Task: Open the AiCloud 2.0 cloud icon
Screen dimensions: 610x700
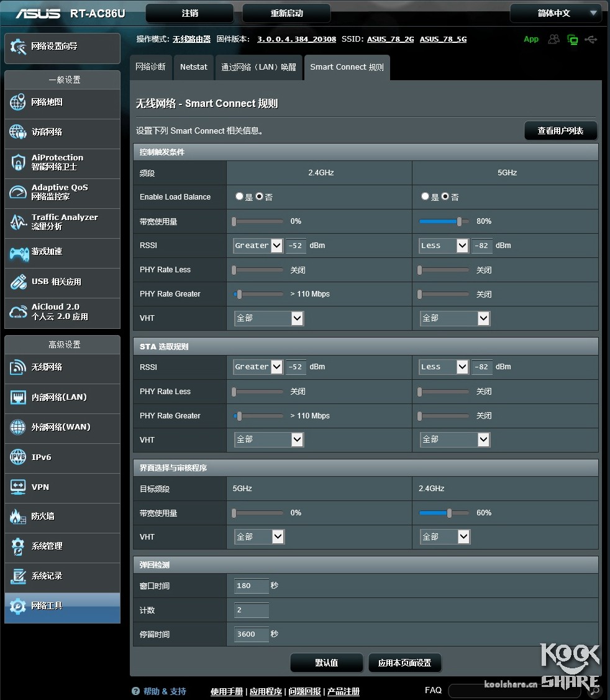Action: click(17, 312)
